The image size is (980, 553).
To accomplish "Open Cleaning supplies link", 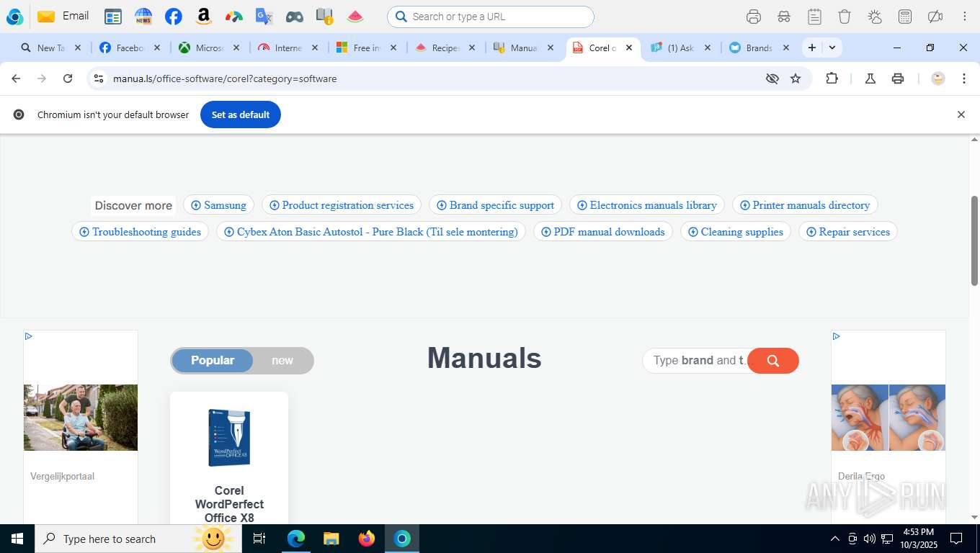I will point(736,232).
